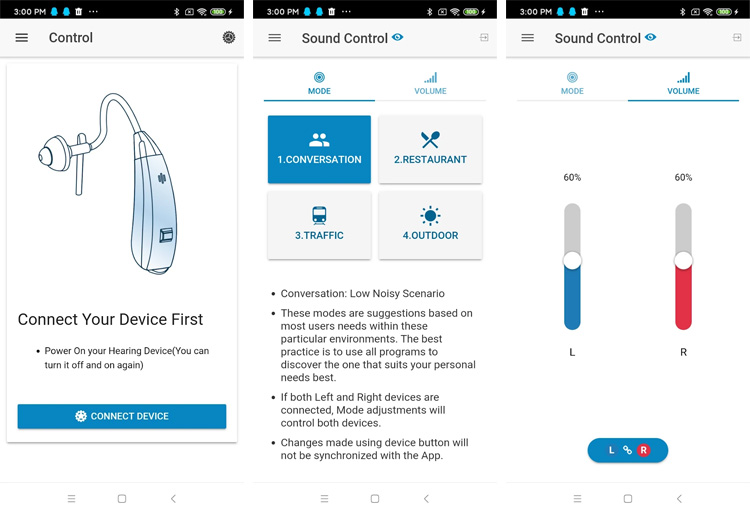Viewport: 750px width, 515px height.
Task: Tap disconnect icon on Mode screen header
Action: (484, 37)
